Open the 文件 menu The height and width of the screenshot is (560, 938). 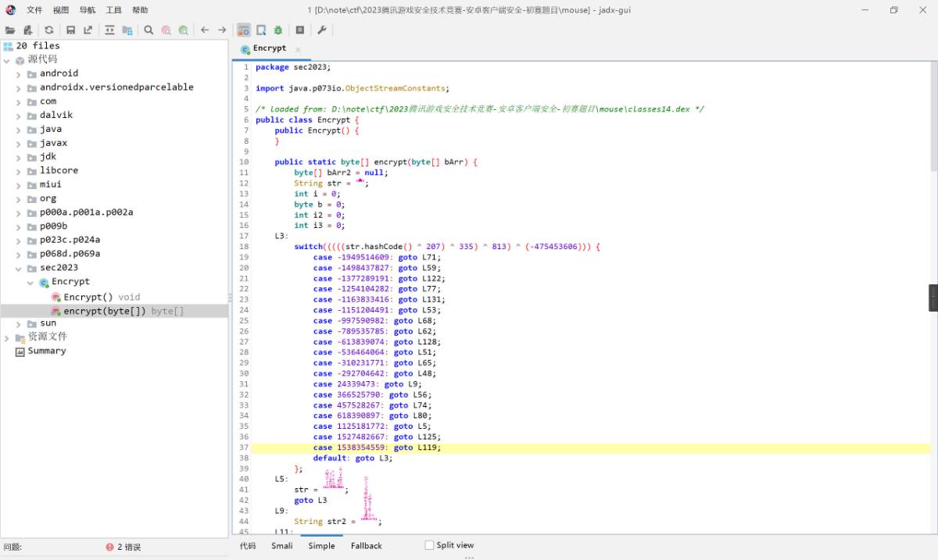(x=35, y=10)
